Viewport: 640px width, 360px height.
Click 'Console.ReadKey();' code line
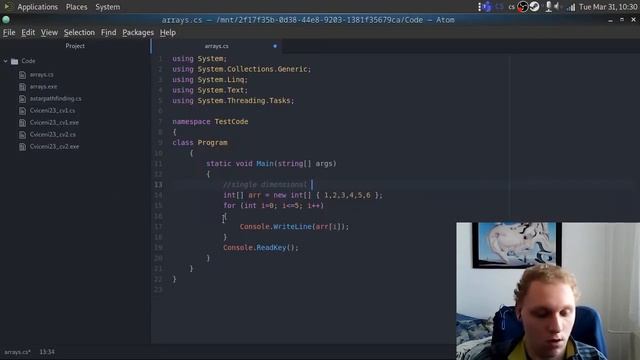click(x=261, y=248)
